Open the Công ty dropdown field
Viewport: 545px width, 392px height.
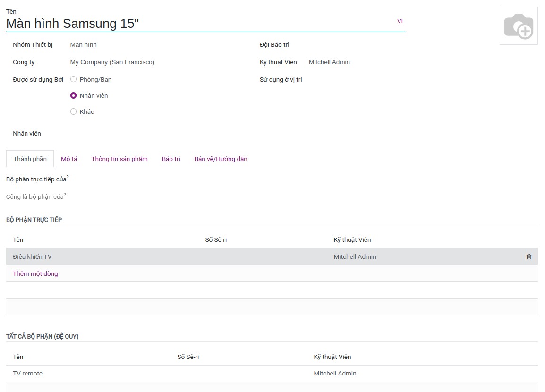tap(157, 62)
